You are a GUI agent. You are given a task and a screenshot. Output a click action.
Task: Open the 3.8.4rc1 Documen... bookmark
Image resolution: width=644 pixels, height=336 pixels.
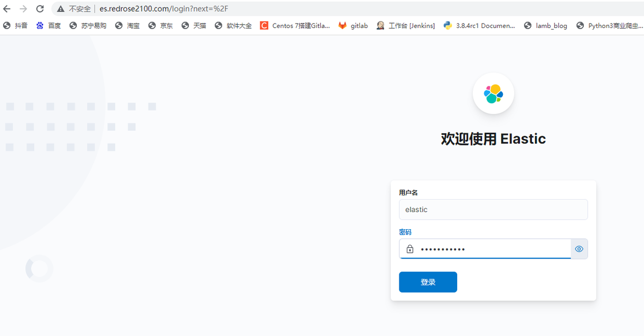[x=479, y=25]
